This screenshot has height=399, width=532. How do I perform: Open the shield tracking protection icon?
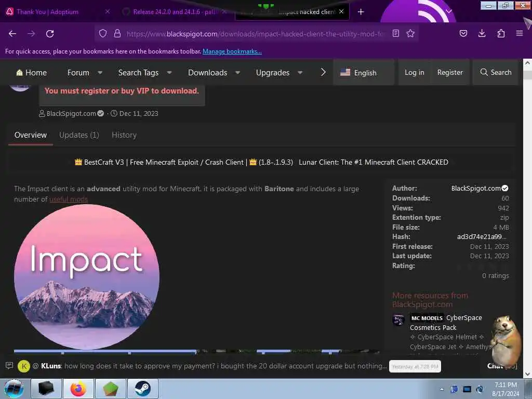click(103, 33)
